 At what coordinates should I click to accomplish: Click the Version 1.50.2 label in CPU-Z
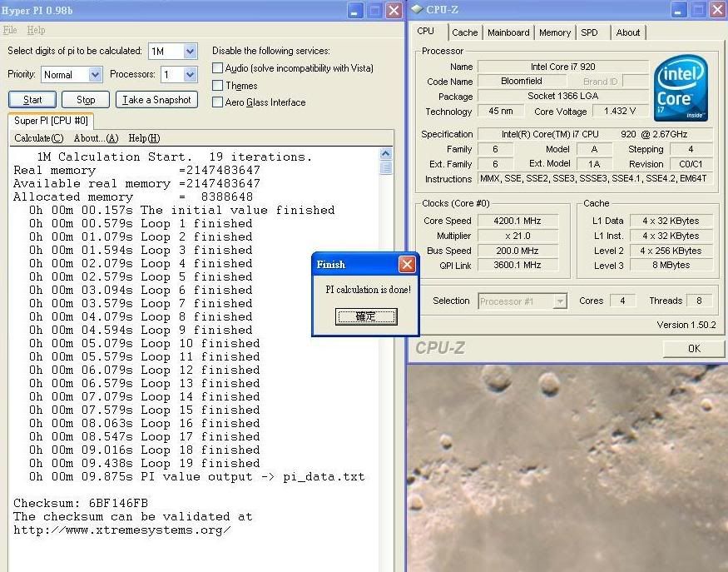[686, 325]
